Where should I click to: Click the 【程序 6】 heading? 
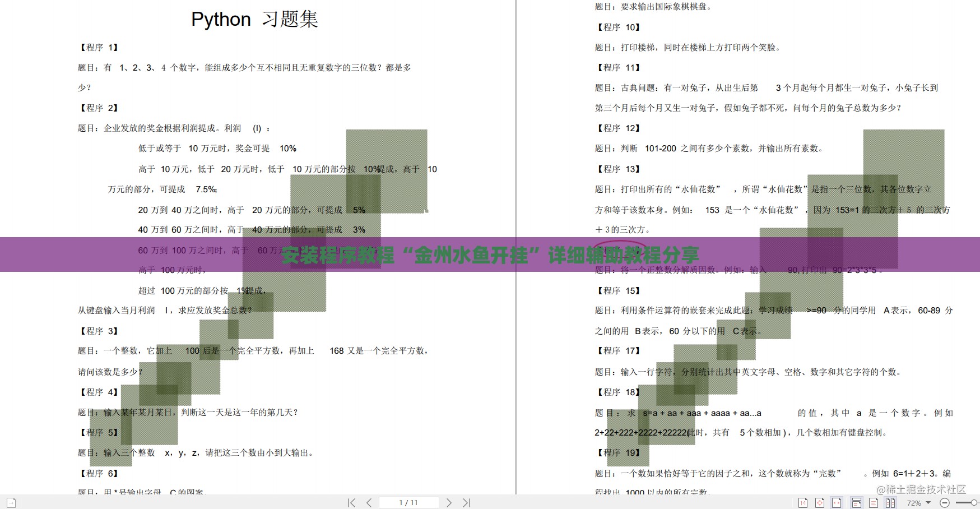point(99,473)
